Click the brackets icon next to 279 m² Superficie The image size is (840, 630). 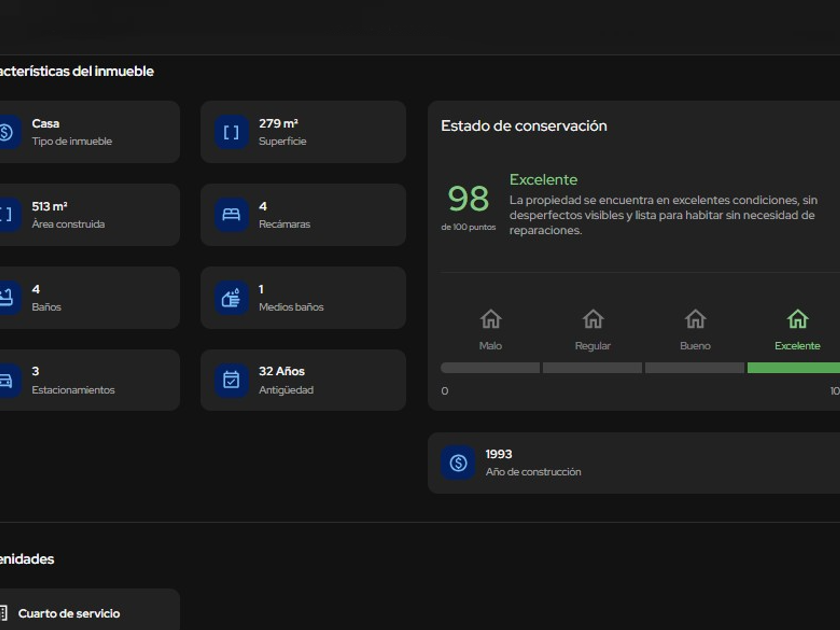(x=231, y=132)
